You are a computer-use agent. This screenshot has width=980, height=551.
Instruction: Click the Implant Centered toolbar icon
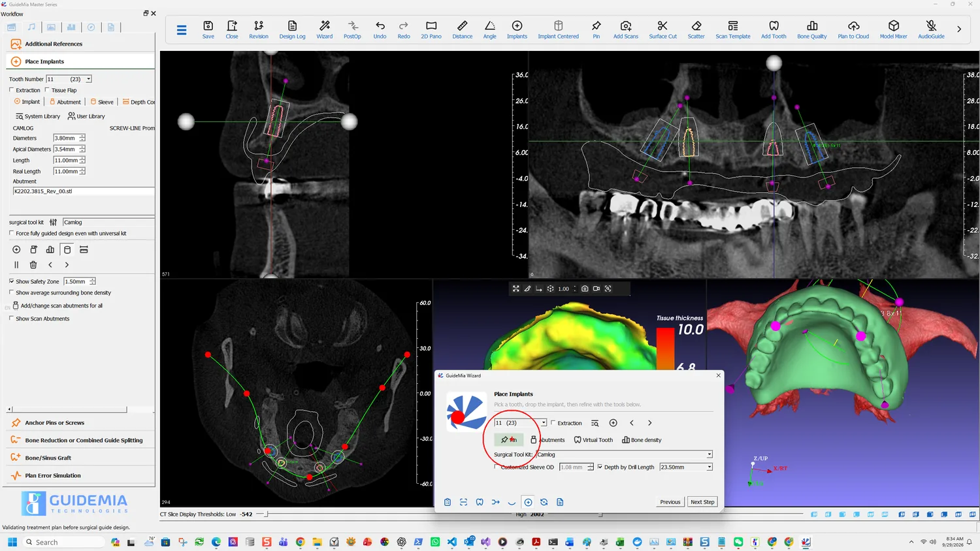[559, 29]
